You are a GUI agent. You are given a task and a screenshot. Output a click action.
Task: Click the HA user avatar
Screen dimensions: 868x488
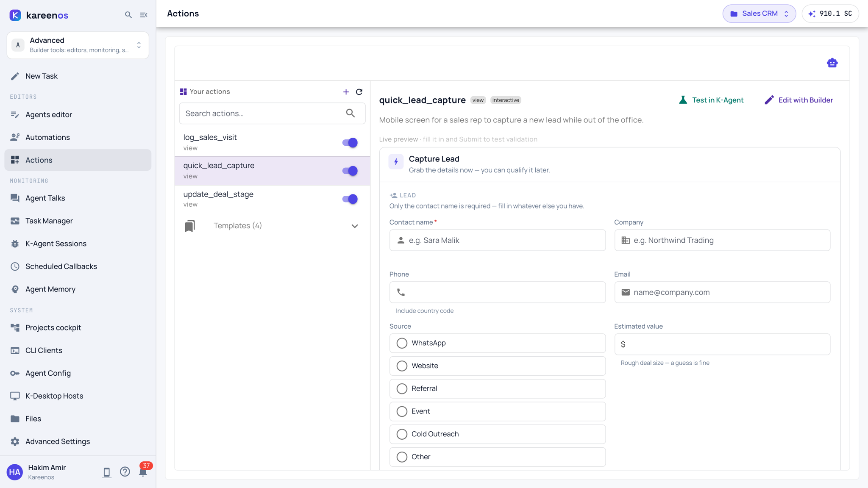coord(15,472)
